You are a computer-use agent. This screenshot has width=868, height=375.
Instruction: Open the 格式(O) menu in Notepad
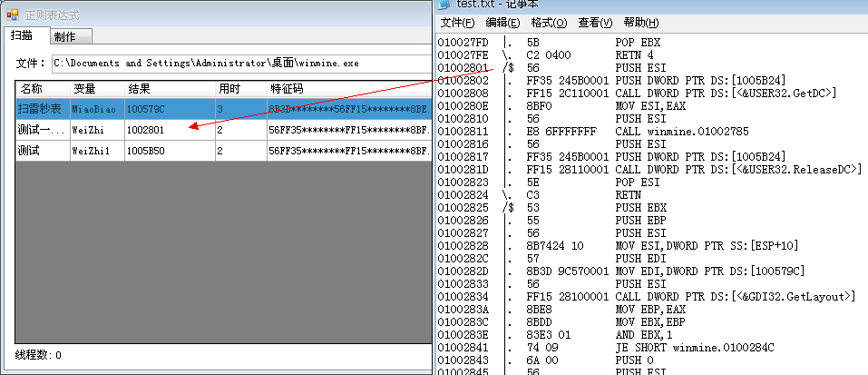(x=549, y=23)
